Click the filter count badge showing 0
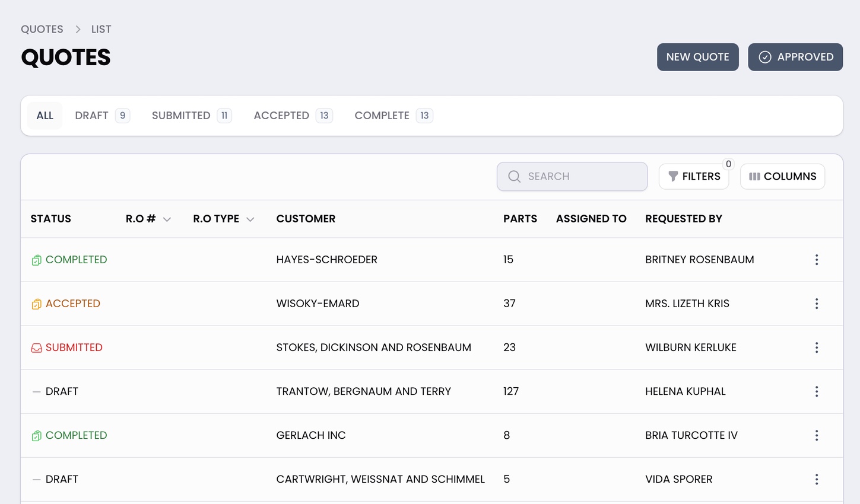The height and width of the screenshot is (504, 860). [728, 164]
